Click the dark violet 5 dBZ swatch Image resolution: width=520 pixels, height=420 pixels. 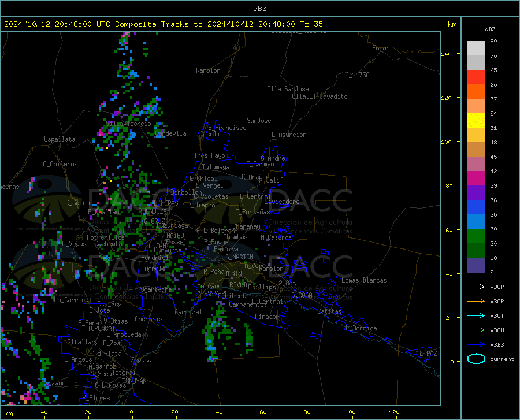pyautogui.click(x=476, y=265)
